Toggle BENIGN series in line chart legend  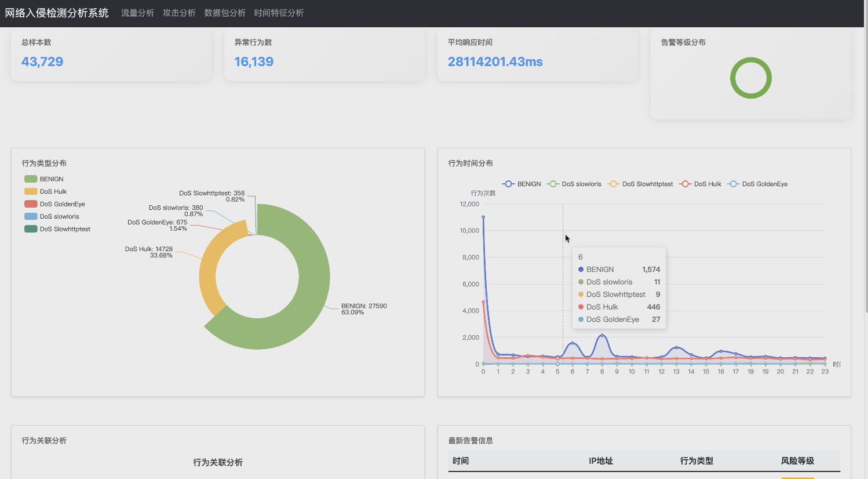521,184
